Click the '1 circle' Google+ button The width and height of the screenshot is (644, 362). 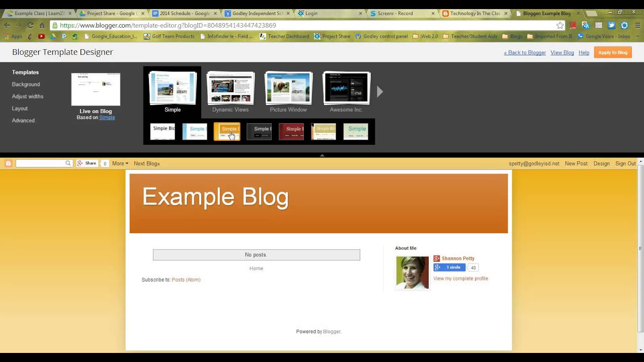(x=449, y=267)
